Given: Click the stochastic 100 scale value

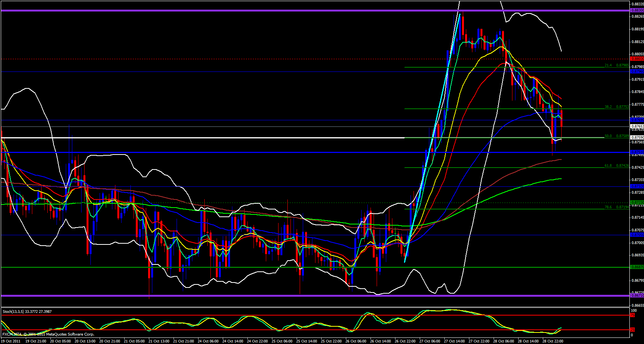Looking at the screenshot, I should pyautogui.click(x=634, y=310).
